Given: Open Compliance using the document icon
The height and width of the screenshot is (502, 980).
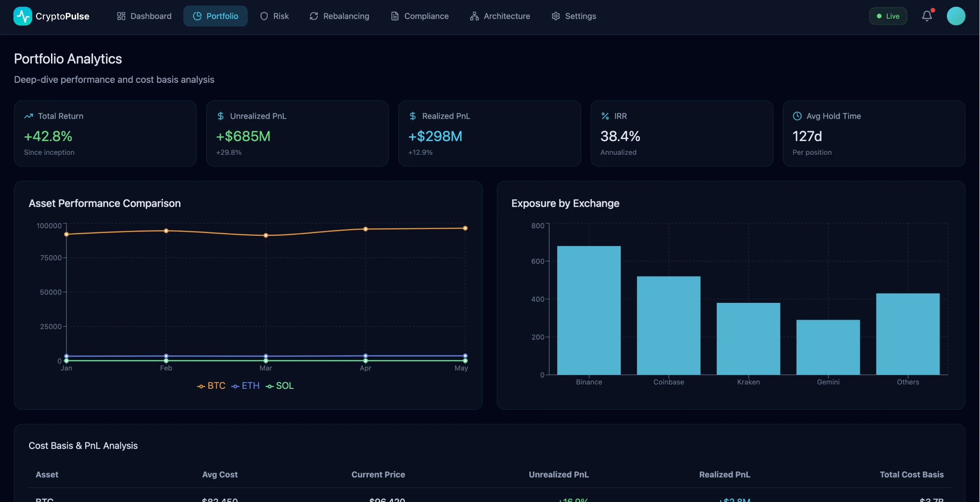Looking at the screenshot, I should point(394,16).
